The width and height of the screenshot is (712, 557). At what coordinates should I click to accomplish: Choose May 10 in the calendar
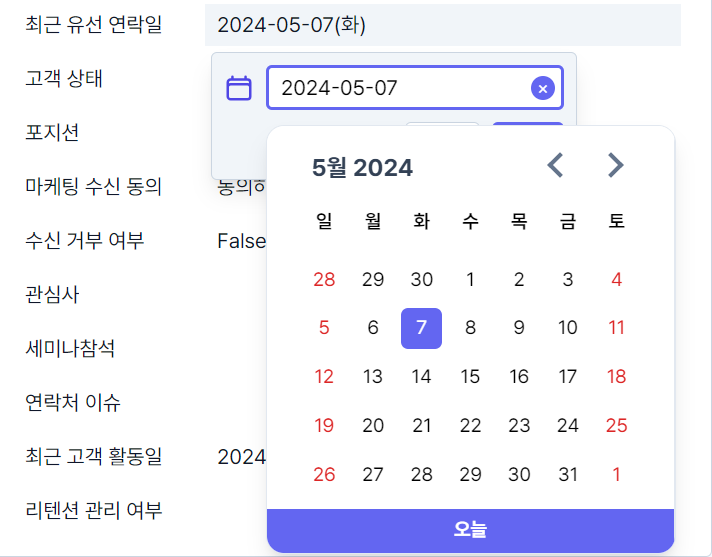pos(568,328)
